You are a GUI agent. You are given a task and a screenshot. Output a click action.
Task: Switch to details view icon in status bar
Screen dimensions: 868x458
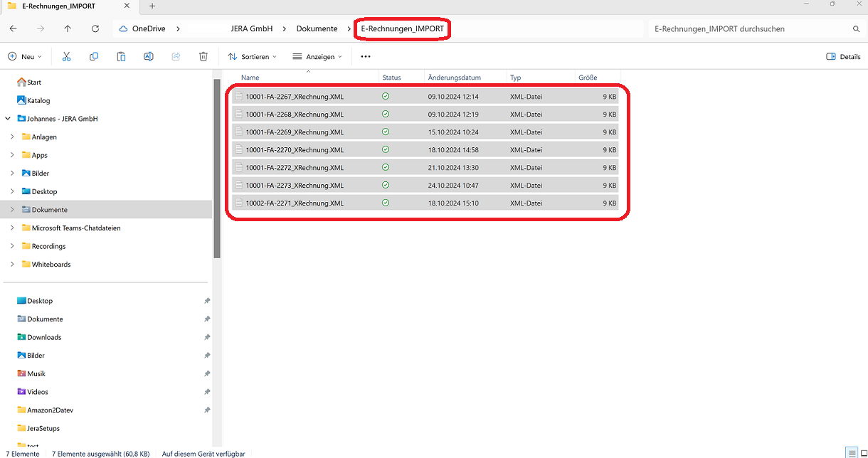coord(851,453)
